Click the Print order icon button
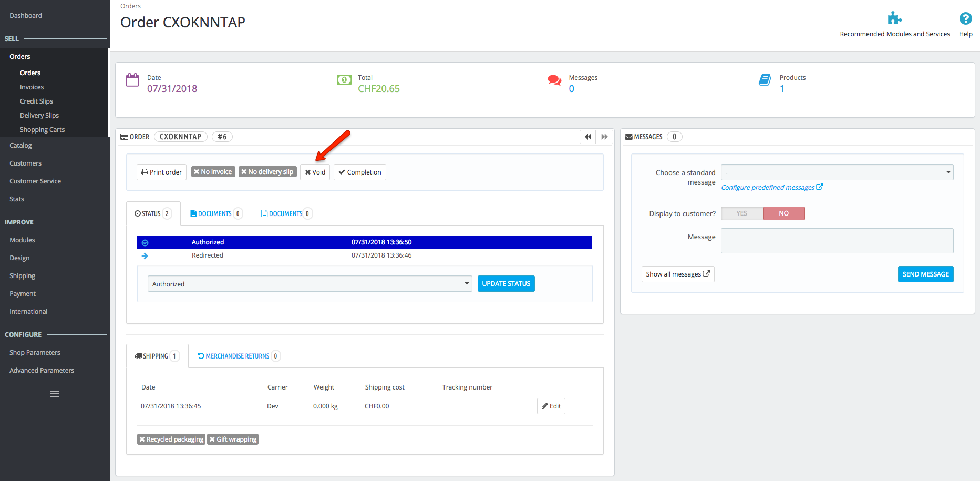This screenshot has width=980, height=481. (x=145, y=172)
